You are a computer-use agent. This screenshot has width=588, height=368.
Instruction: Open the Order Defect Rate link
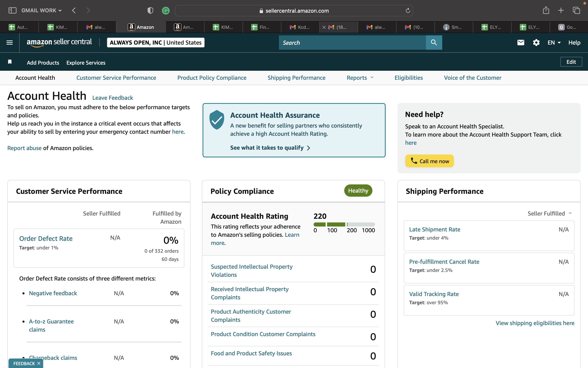tap(46, 239)
